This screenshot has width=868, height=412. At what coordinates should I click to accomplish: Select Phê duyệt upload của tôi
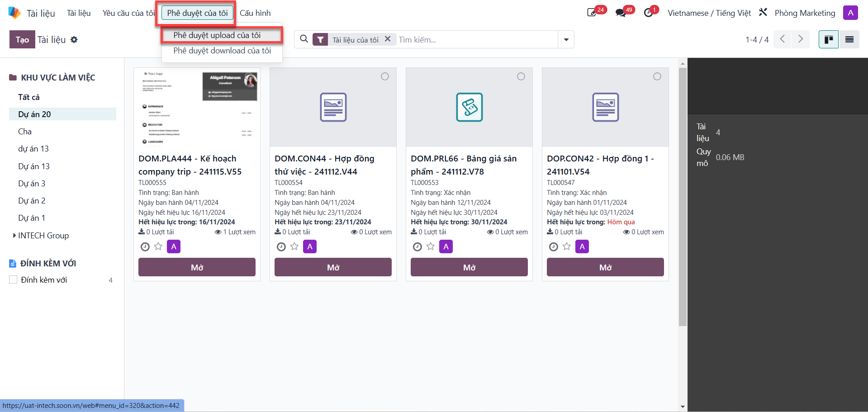coord(222,35)
